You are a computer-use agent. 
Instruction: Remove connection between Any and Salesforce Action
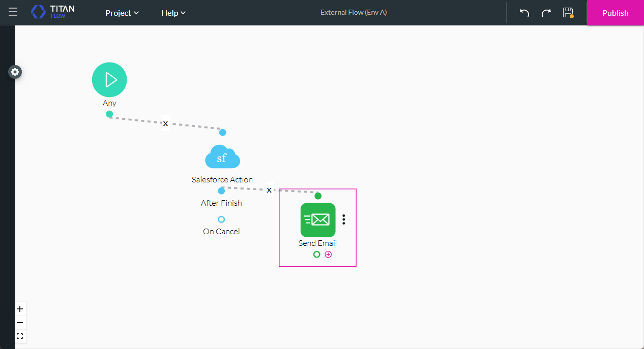(165, 123)
